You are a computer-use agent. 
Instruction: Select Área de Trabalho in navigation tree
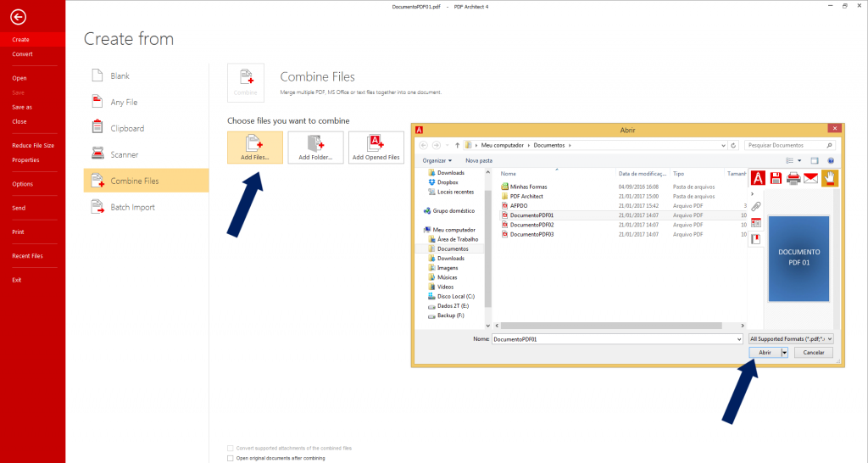pos(457,239)
